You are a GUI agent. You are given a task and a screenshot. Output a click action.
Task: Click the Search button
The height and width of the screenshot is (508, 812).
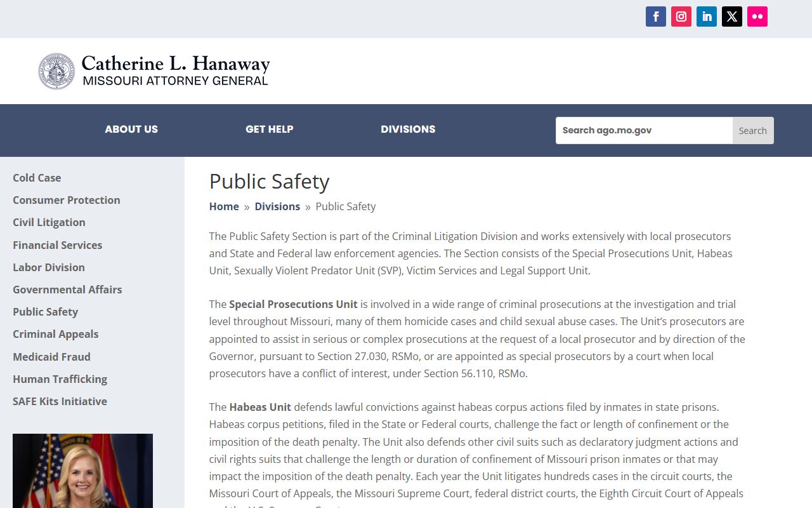pyautogui.click(x=753, y=130)
